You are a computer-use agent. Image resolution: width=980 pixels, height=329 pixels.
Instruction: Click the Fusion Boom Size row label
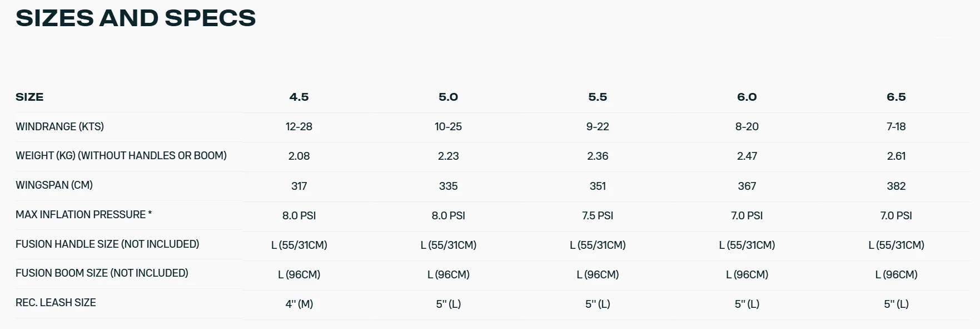(102, 273)
